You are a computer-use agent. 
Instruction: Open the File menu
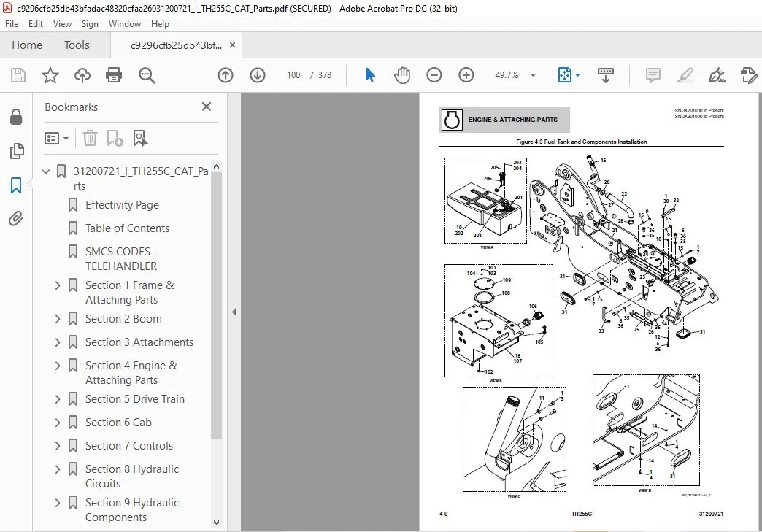click(x=12, y=24)
